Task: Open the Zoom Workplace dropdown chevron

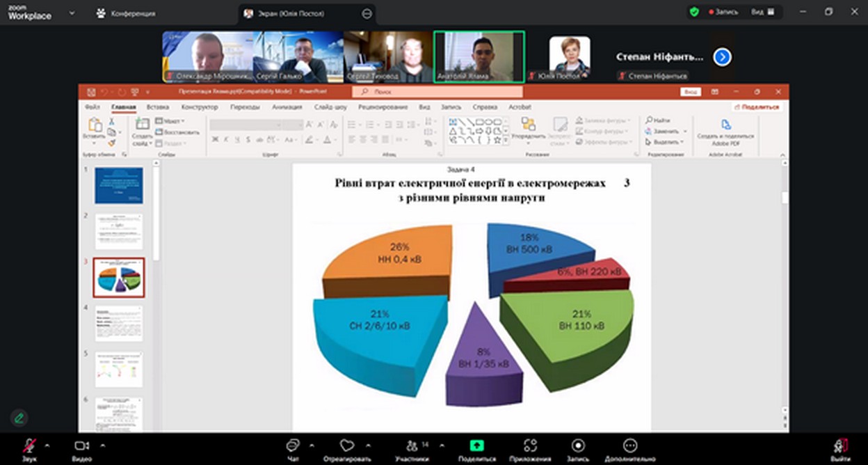Action: pos(72,13)
